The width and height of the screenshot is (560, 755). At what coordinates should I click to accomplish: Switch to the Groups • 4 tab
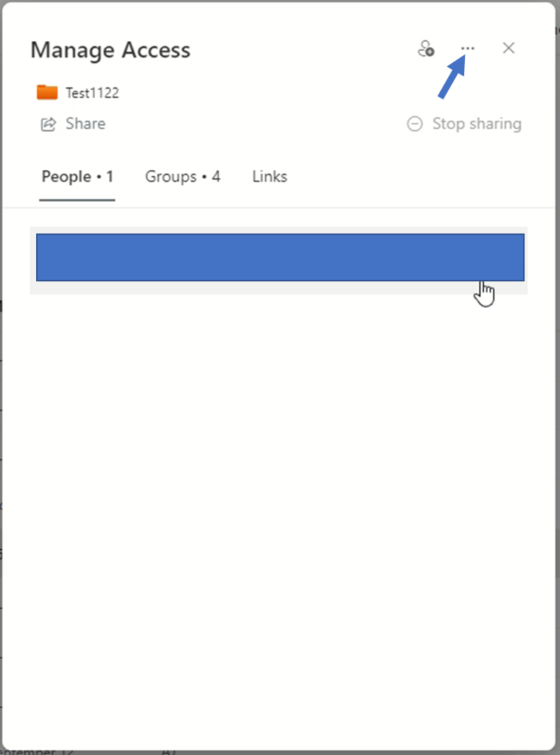pos(183,177)
